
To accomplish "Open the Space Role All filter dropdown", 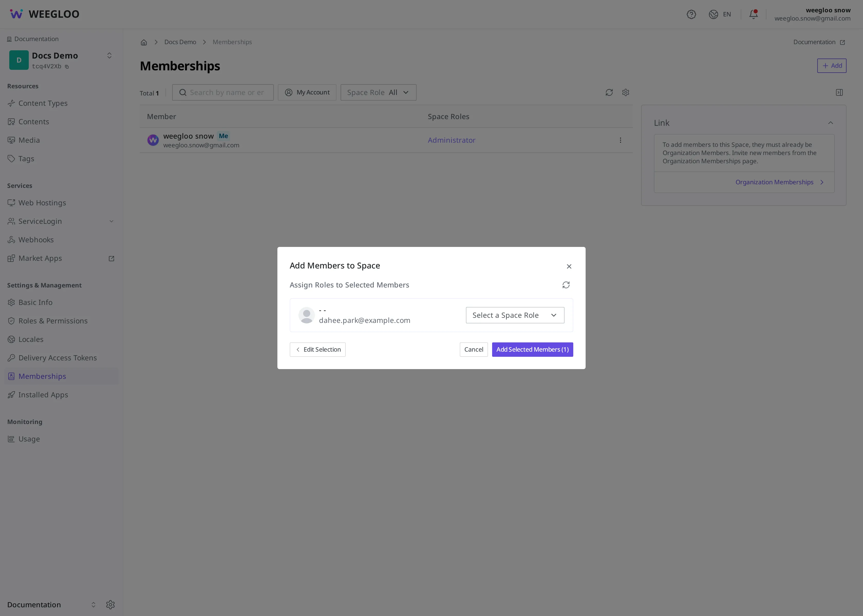I will 378,93.
